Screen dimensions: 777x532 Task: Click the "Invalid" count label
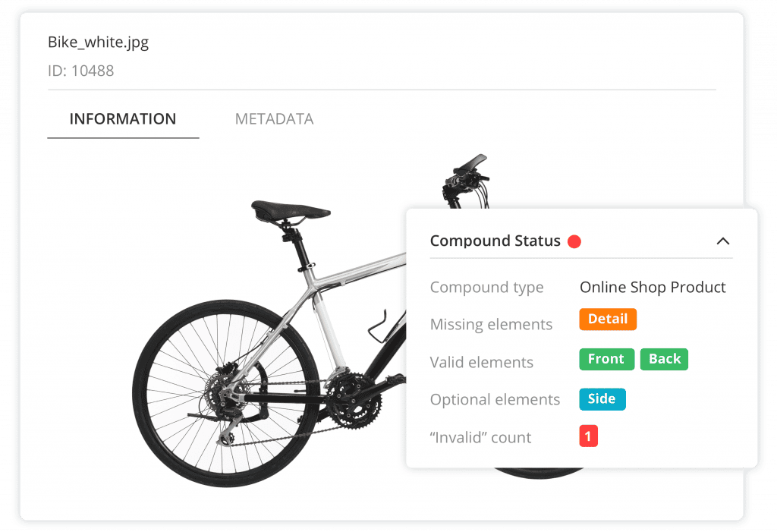480,438
